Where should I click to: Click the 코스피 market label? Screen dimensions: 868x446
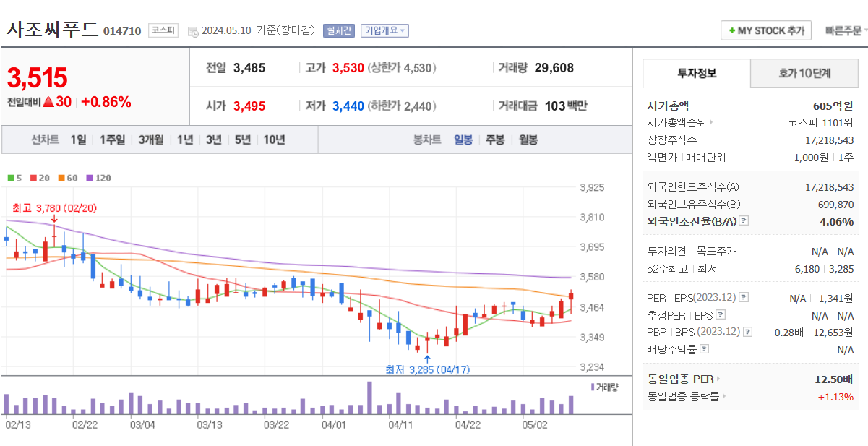click(x=163, y=30)
